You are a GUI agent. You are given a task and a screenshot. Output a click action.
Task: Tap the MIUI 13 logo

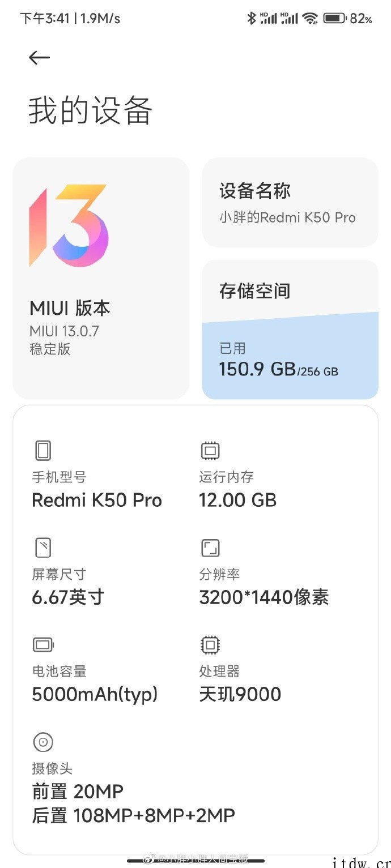tap(69, 225)
